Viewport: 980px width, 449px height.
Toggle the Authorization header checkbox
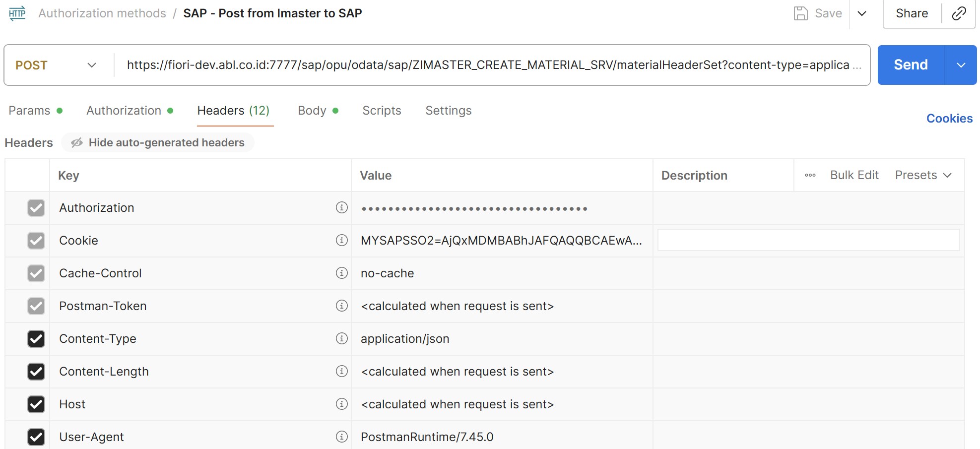coord(36,208)
